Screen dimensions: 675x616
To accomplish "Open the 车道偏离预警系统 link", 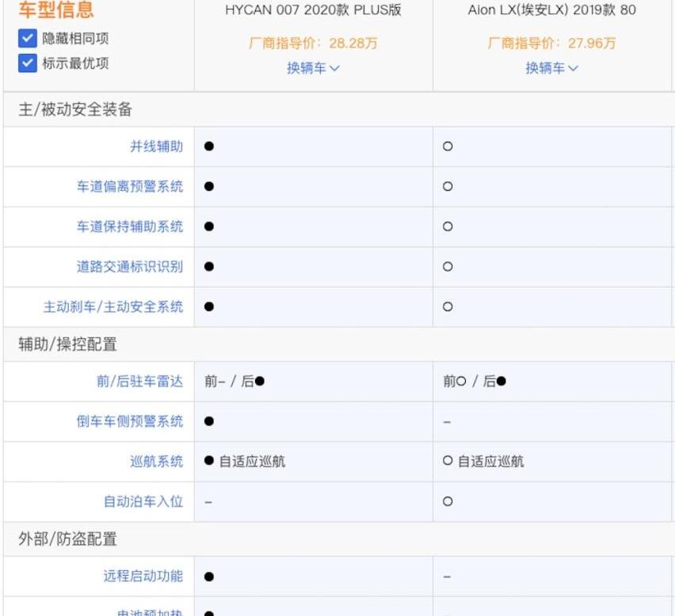I will tap(130, 186).
